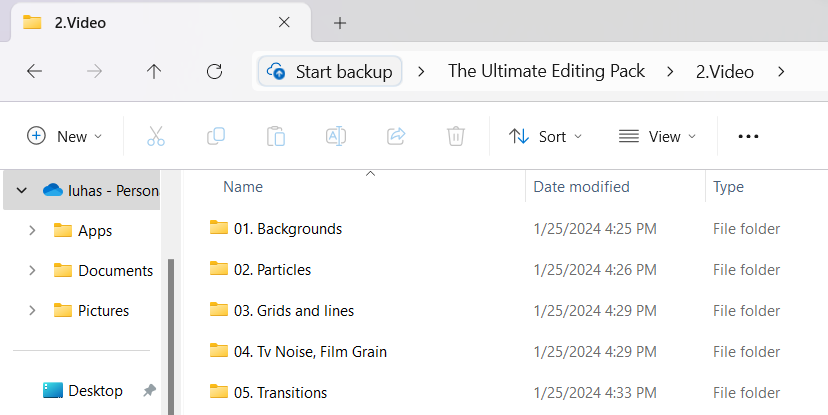
Task: Refresh the current folder view
Action: (x=214, y=71)
